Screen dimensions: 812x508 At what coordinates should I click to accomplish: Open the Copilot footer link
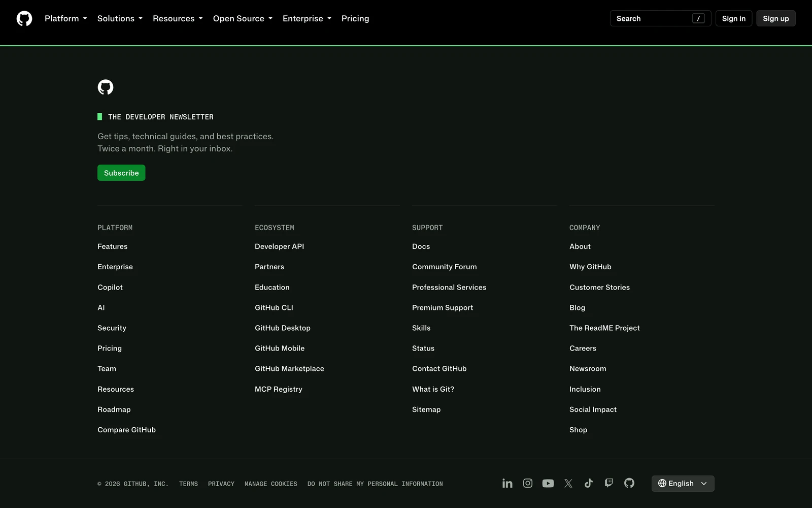click(110, 287)
